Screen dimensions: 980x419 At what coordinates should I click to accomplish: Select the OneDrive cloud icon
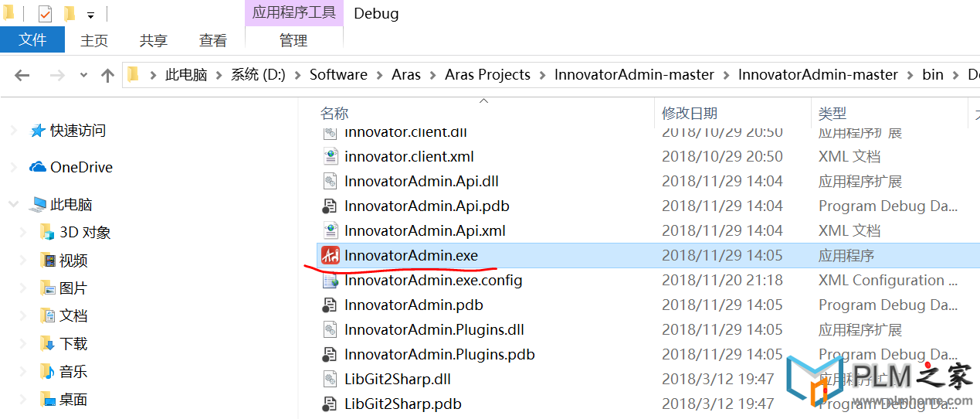(38, 167)
